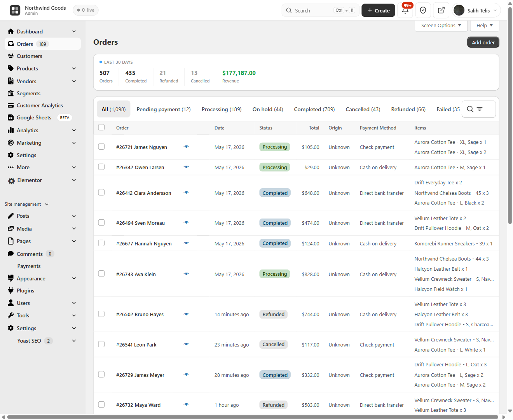The height and width of the screenshot is (420, 513).
Task: Click the shield security icon
Action: 423,10
